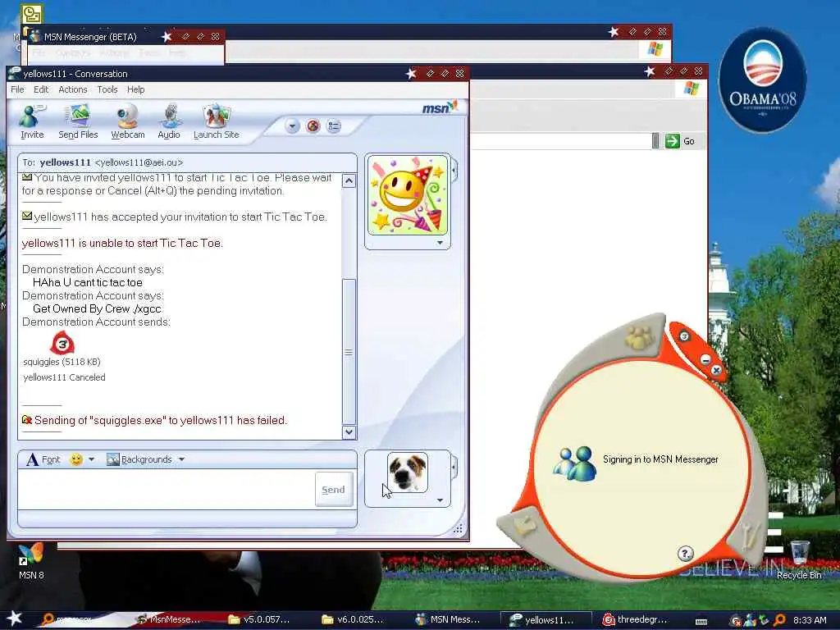This screenshot has width=840, height=630.
Task: Switch to v6.0.025... folder taskbar item
Action: coord(353,620)
